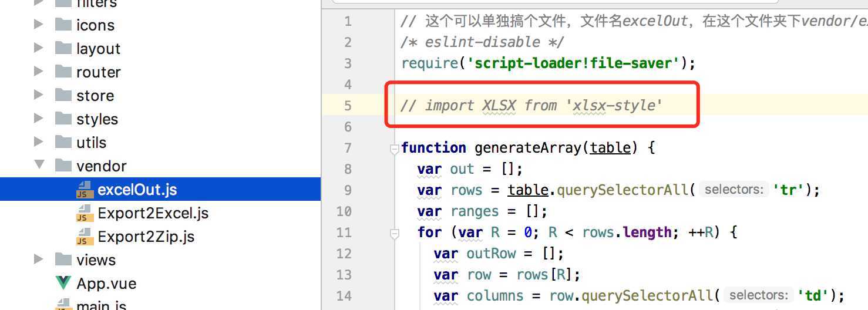The width and height of the screenshot is (868, 310).
Task: Select the styles folder icon
Action: coord(63,119)
